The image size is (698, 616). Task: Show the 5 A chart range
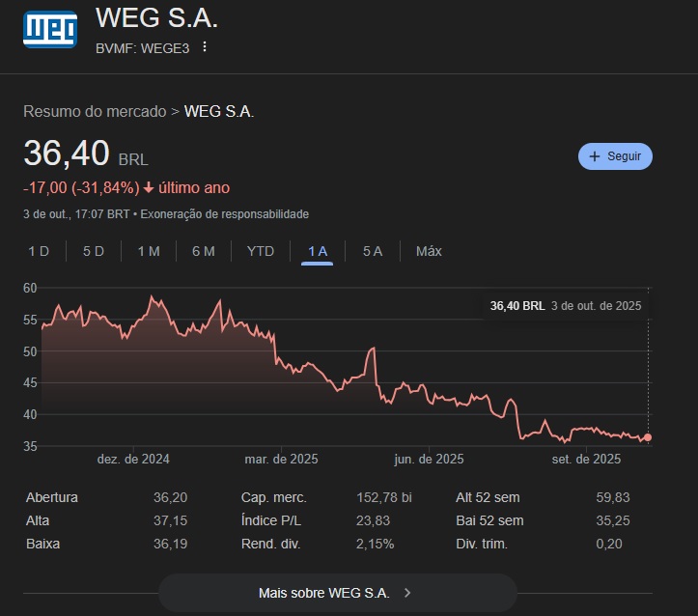pyautogui.click(x=373, y=251)
